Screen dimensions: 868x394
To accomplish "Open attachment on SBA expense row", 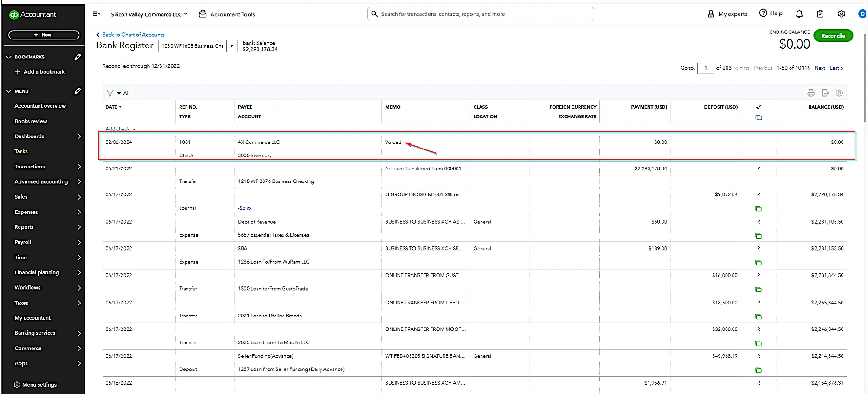I will click(759, 263).
